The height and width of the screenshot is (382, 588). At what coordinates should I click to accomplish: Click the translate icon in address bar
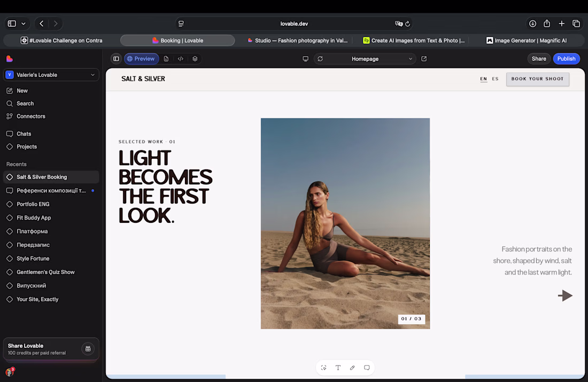coord(398,24)
